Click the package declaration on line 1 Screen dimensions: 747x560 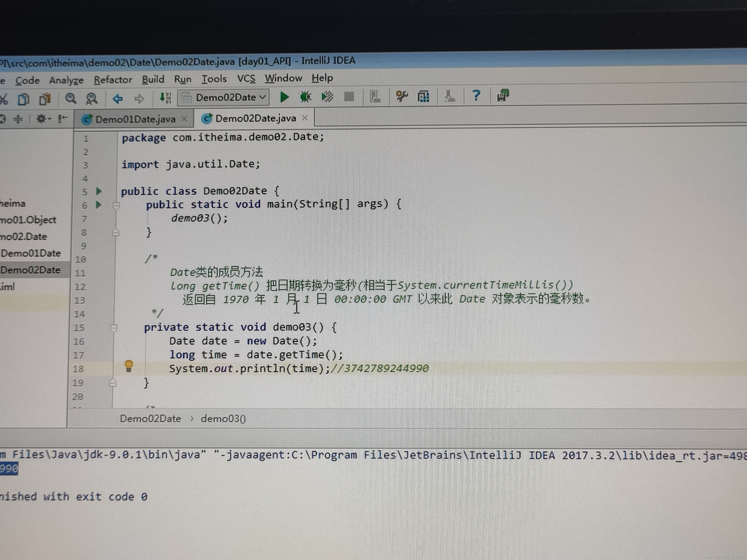click(223, 137)
